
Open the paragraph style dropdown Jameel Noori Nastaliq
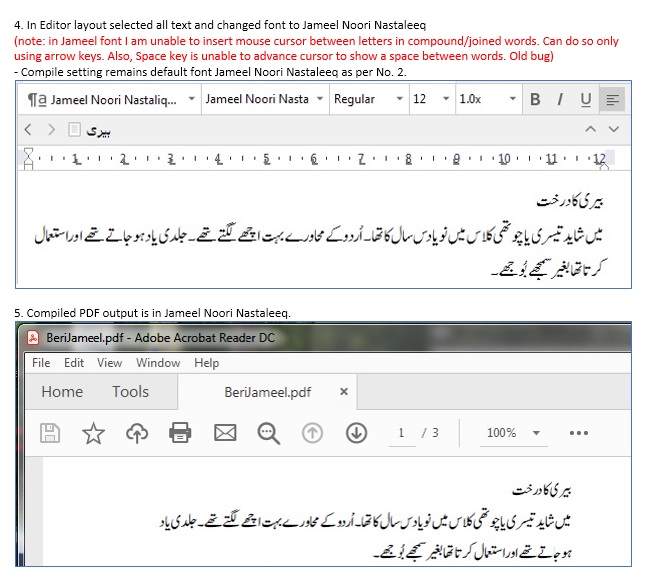point(111,99)
